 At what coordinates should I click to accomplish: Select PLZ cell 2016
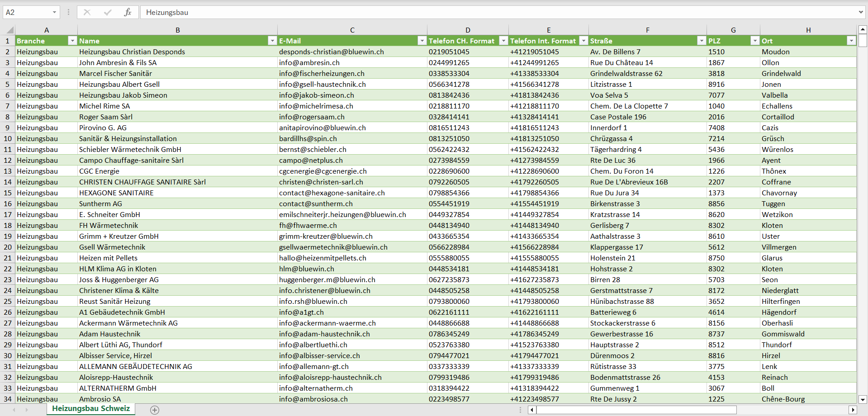point(733,117)
